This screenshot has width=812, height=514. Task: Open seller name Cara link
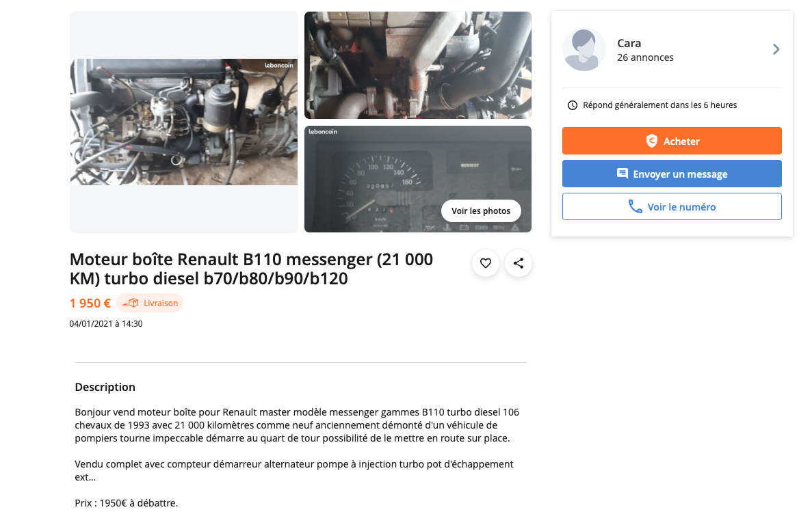(x=629, y=43)
